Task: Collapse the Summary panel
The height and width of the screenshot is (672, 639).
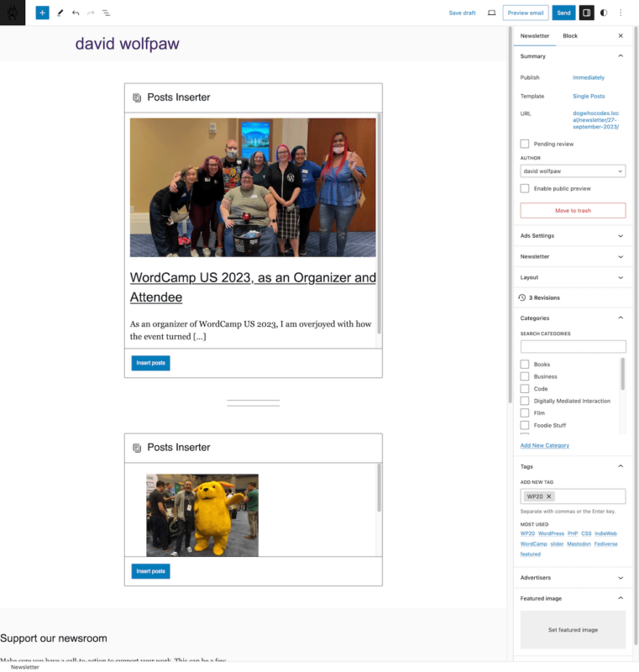Action: (x=573, y=56)
